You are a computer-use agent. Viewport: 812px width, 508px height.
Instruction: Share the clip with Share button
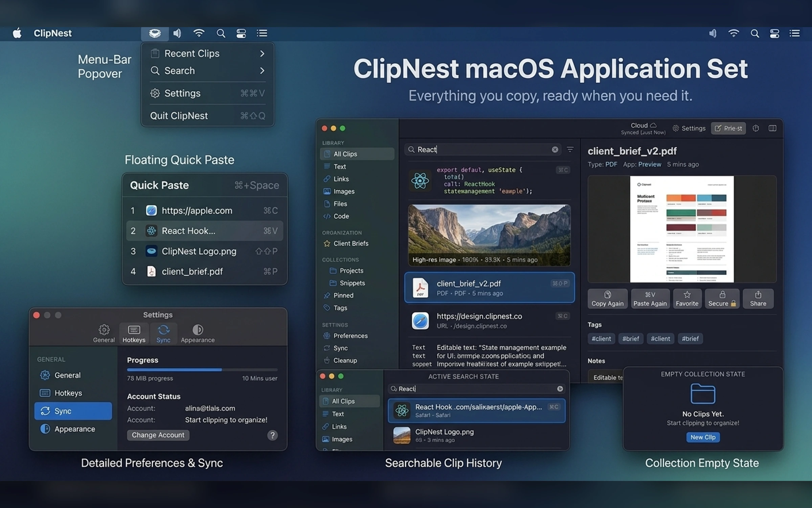coord(758,299)
